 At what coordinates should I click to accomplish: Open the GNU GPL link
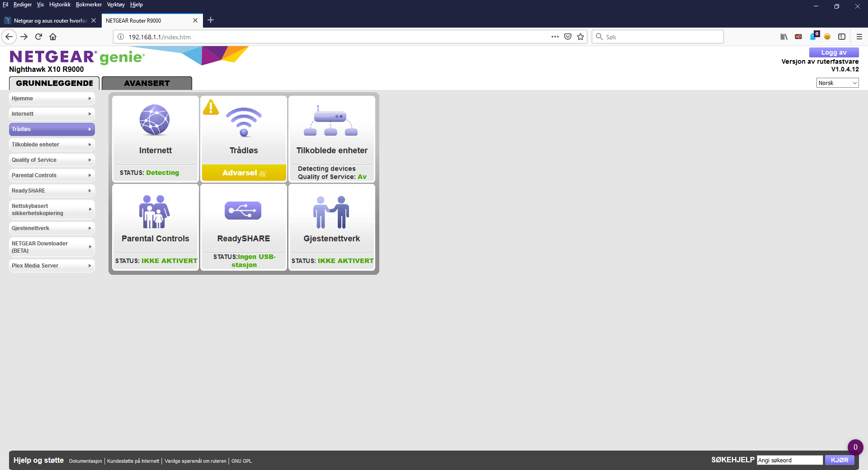[x=241, y=461]
